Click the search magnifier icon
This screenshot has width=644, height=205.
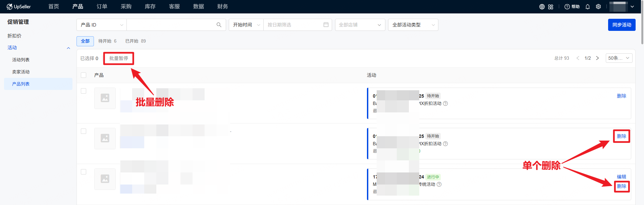tap(219, 25)
